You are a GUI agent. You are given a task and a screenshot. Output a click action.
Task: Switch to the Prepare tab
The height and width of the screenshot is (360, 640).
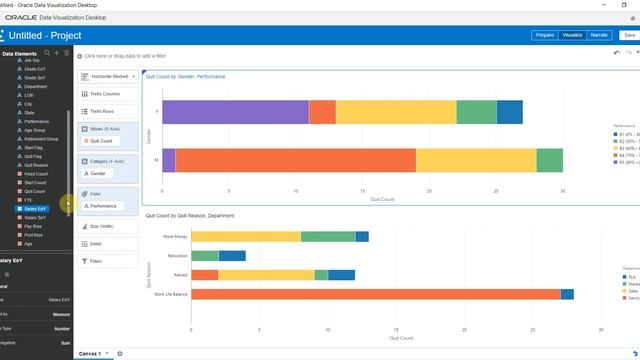(544, 36)
